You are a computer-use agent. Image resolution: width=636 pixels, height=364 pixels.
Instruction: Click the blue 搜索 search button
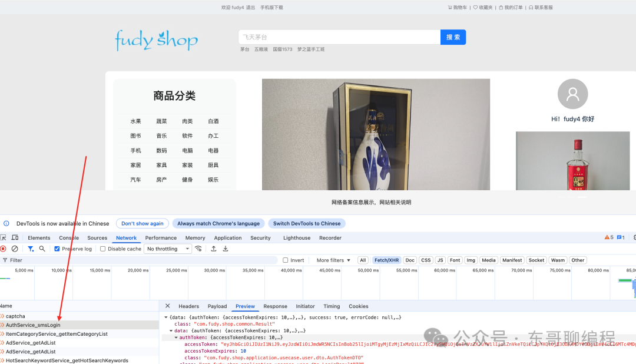point(453,37)
